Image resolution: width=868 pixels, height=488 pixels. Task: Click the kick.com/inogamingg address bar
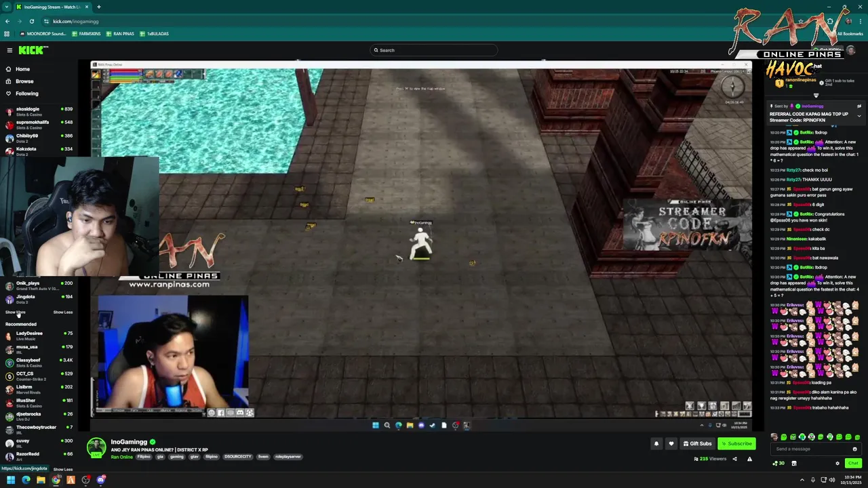tap(76, 21)
